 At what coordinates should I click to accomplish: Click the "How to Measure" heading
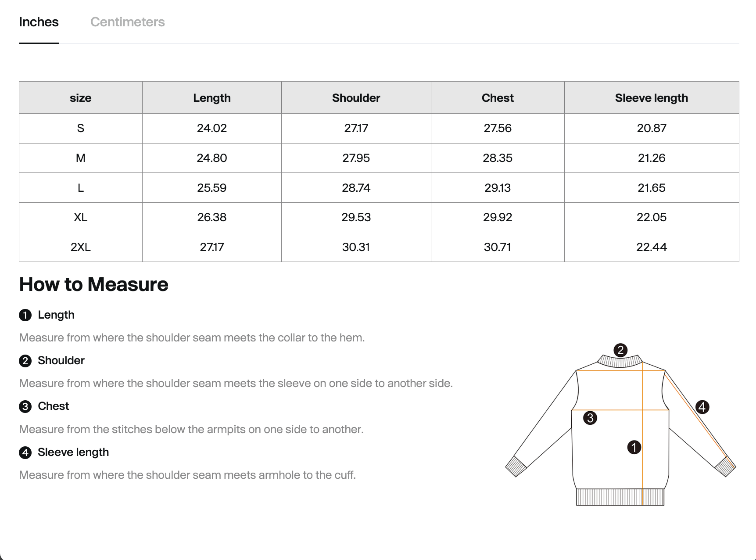(93, 284)
